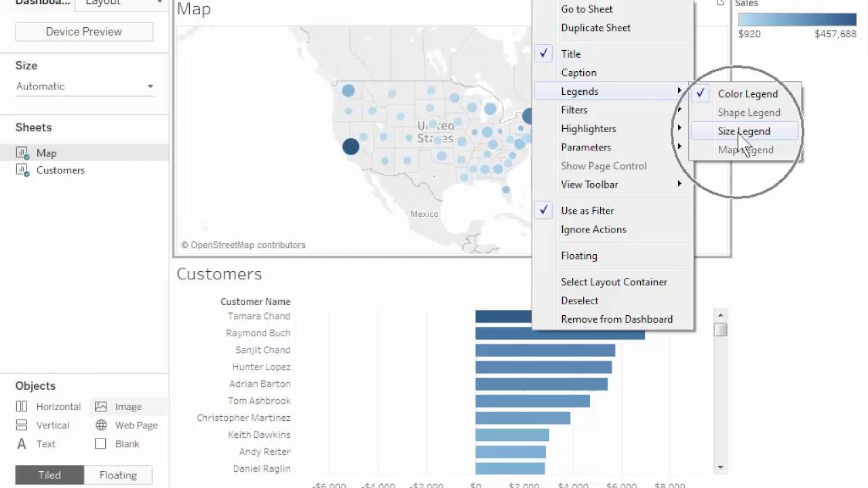The height and width of the screenshot is (488, 868).
Task: Click the Customers sheet title text
Action: pos(219,274)
